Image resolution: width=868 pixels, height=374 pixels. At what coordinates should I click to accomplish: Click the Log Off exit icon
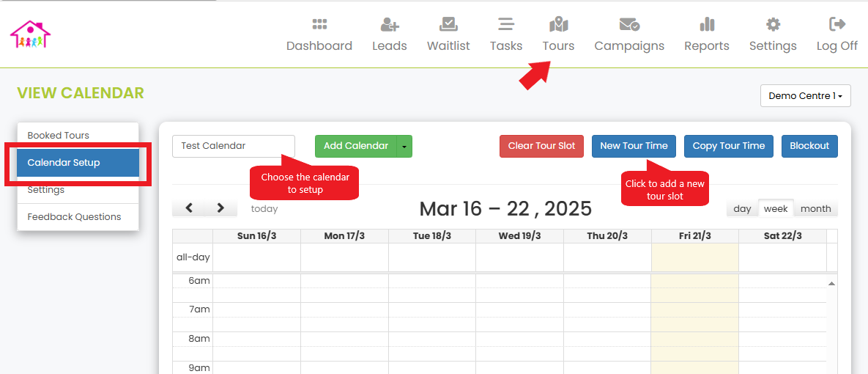(x=837, y=23)
